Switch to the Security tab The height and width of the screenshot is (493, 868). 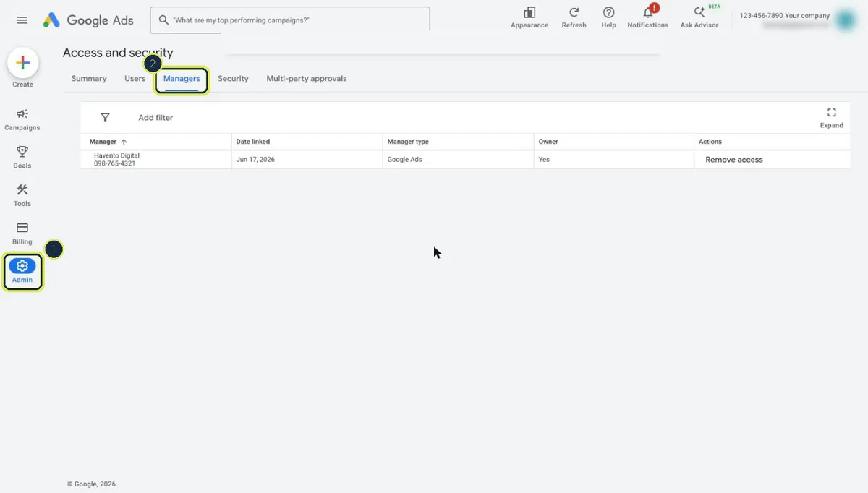pos(233,79)
